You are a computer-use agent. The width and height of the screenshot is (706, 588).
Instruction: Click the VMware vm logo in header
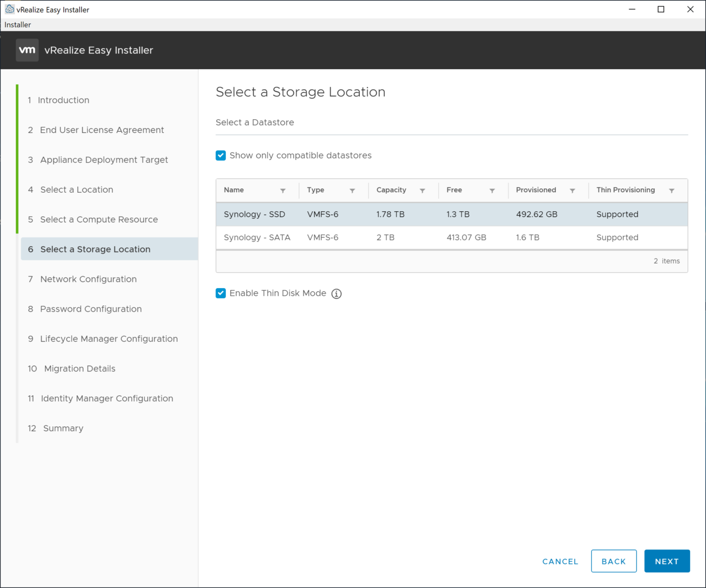pos(27,50)
